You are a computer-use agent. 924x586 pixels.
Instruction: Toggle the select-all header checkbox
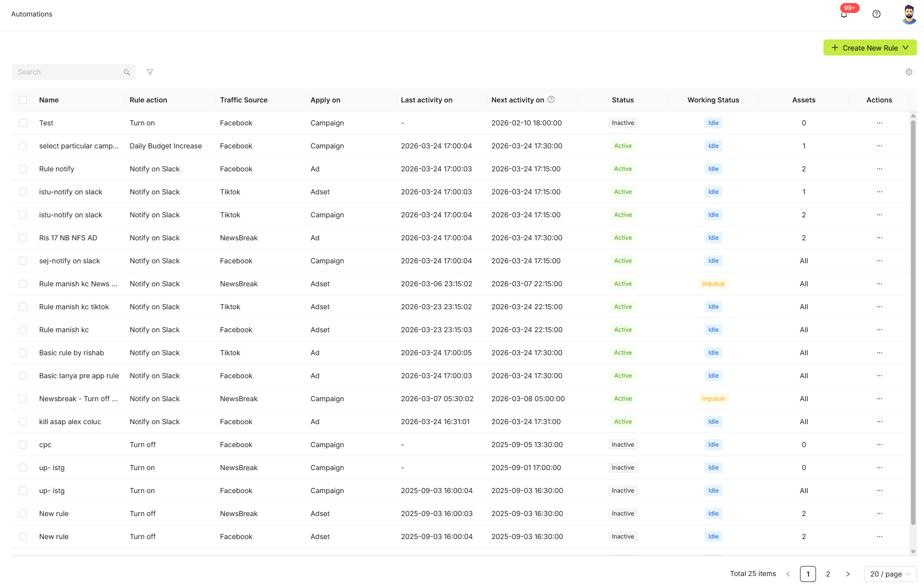(23, 100)
